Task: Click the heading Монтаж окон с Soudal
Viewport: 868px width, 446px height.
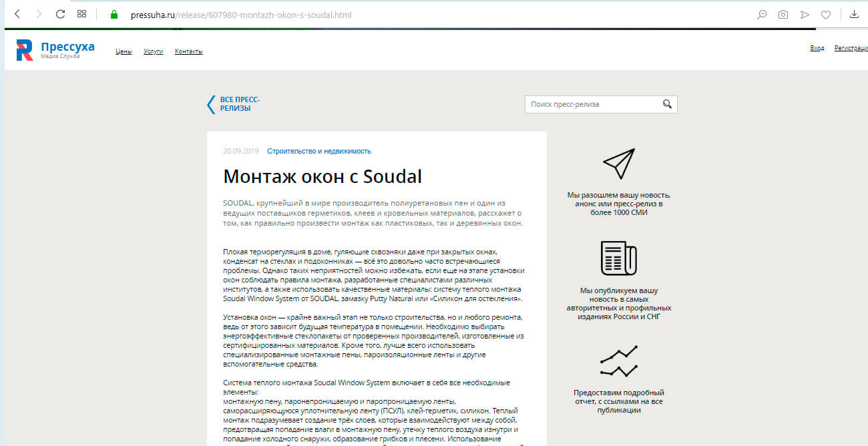Action: click(x=322, y=176)
